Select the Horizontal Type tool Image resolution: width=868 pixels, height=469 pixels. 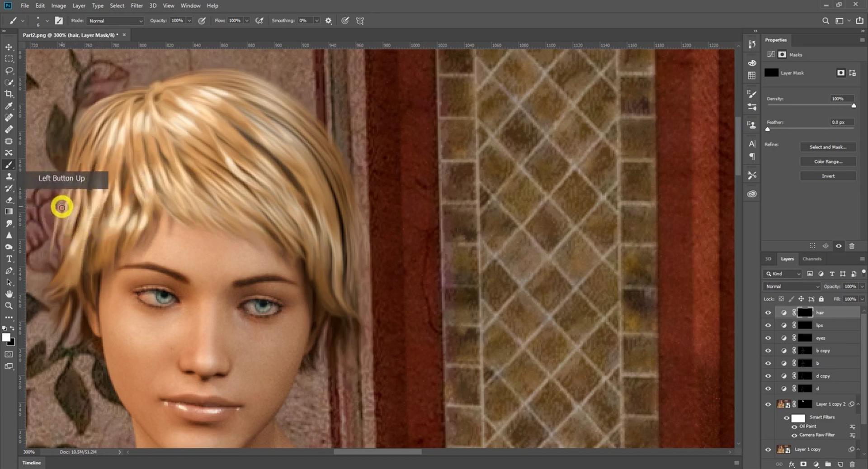9,259
